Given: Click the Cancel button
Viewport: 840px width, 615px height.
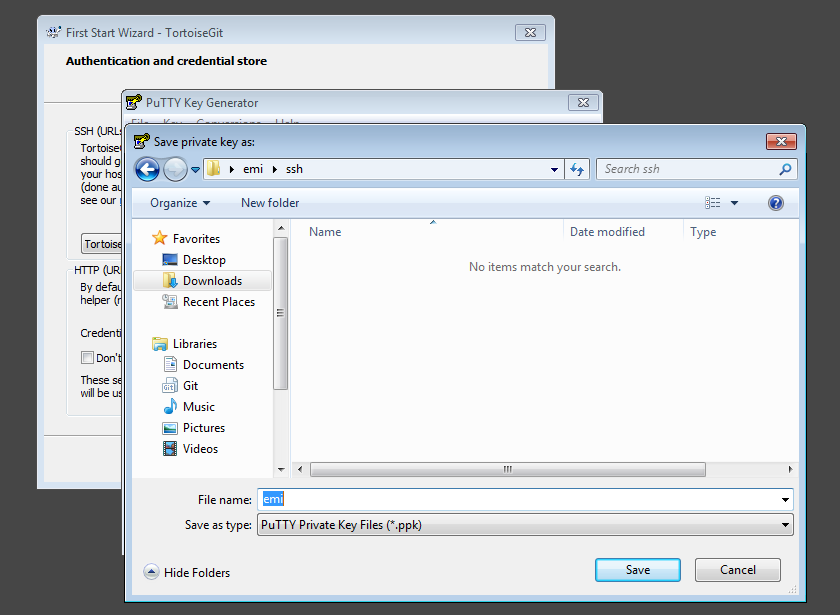Looking at the screenshot, I should (x=738, y=570).
